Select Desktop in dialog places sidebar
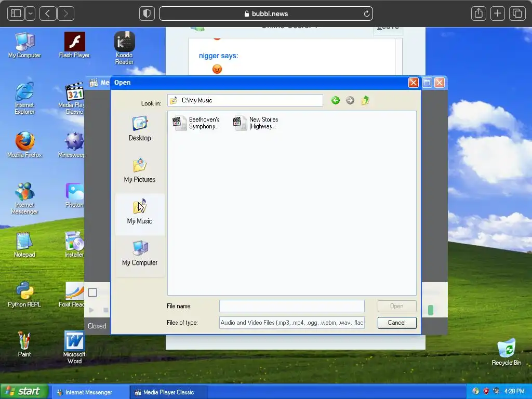Viewport: 532px width, 399px height. pyautogui.click(x=140, y=129)
